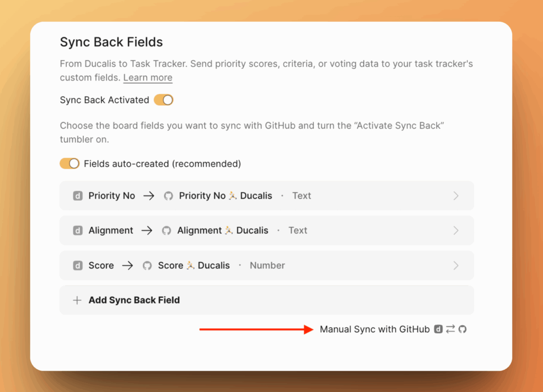The height and width of the screenshot is (392, 543).
Task: Click the Ducalis icon beside Priority No
Action: tap(78, 196)
